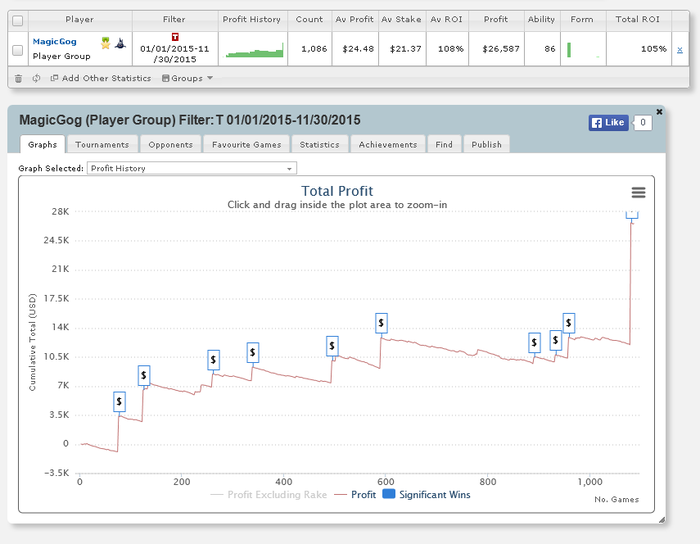This screenshot has width=700, height=544.
Task: Switch to the Tournaments tab
Action: point(102,145)
